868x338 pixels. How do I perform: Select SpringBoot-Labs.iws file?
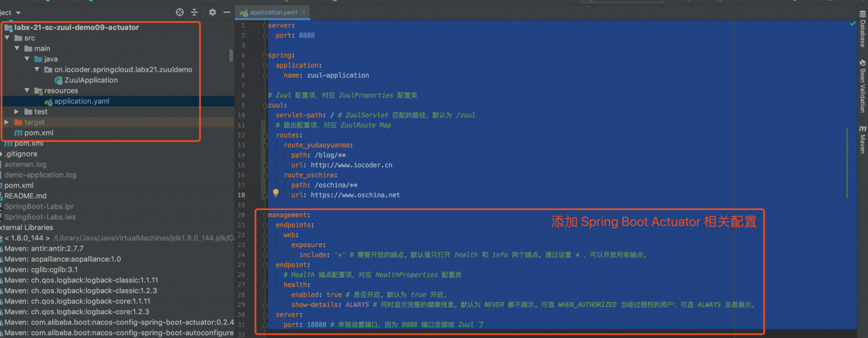pos(39,217)
